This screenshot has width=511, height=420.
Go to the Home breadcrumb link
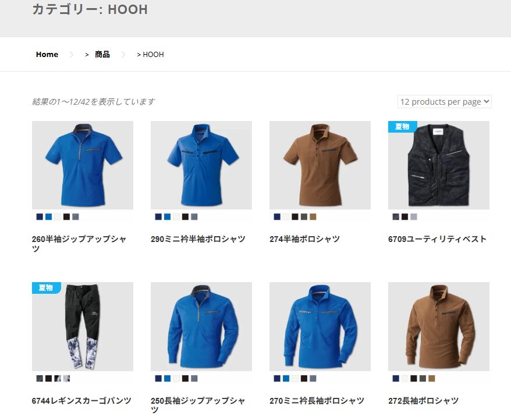(x=47, y=55)
